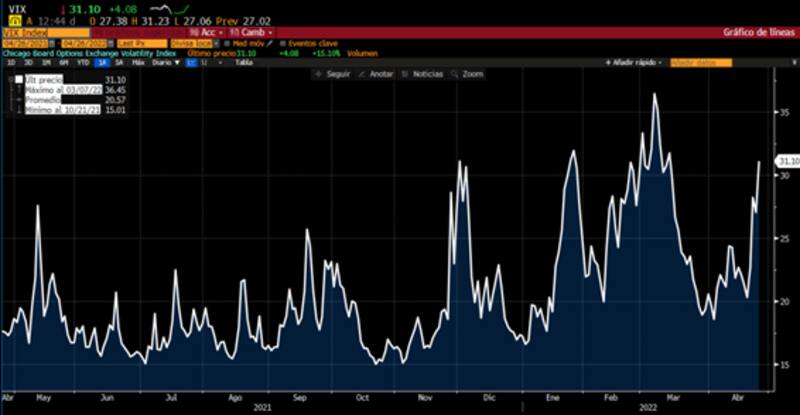Click the Seguir plus icon

tap(317, 74)
